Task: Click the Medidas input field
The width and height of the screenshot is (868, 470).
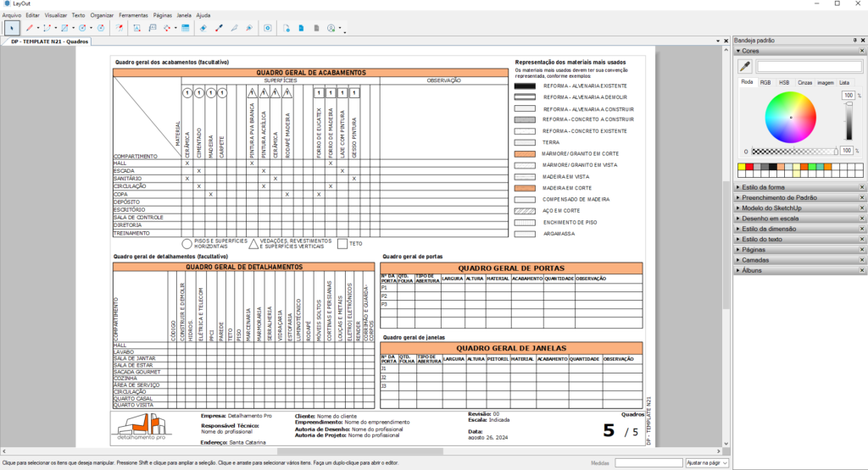Action: [x=648, y=462]
